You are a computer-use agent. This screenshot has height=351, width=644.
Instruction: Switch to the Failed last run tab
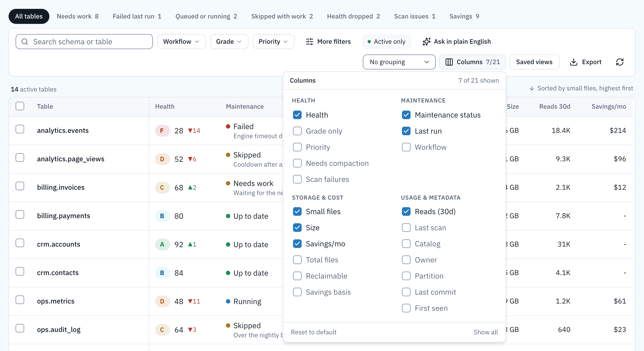(x=137, y=16)
